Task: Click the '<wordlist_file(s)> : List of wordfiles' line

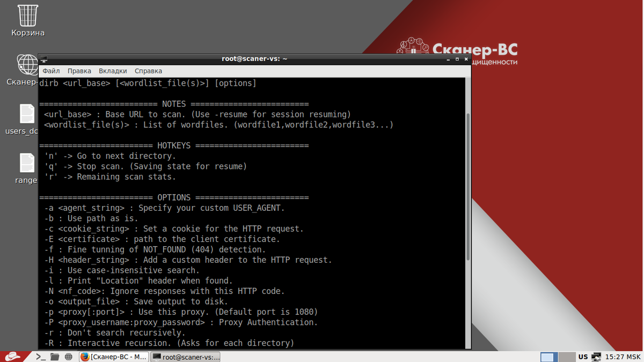Action: click(219, 125)
